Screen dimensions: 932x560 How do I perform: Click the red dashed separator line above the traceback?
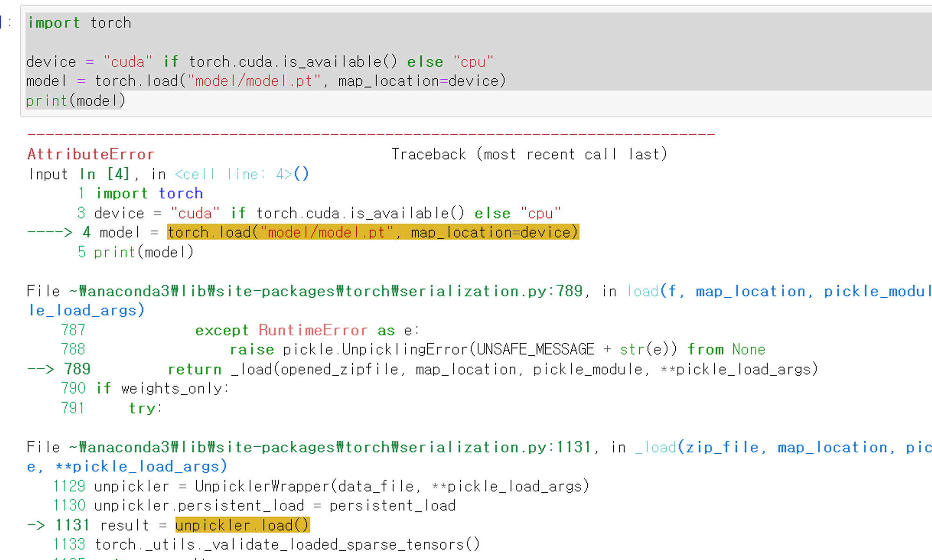[x=370, y=135]
